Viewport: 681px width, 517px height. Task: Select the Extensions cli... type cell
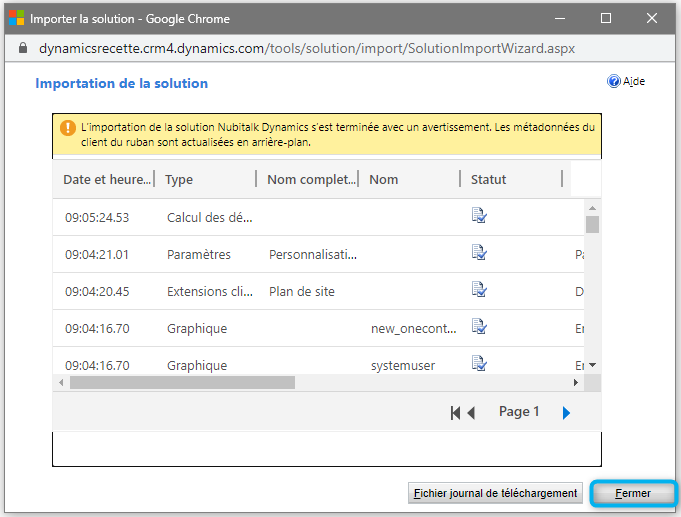[x=210, y=292]
